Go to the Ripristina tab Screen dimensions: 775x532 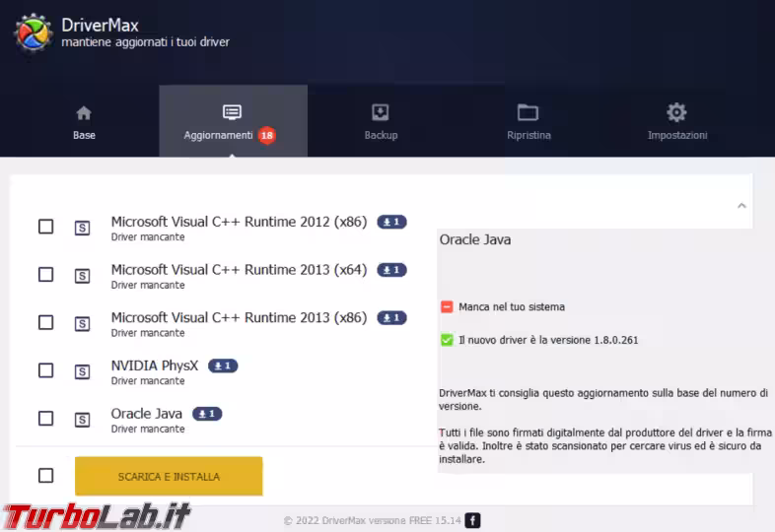click(528, 121)
